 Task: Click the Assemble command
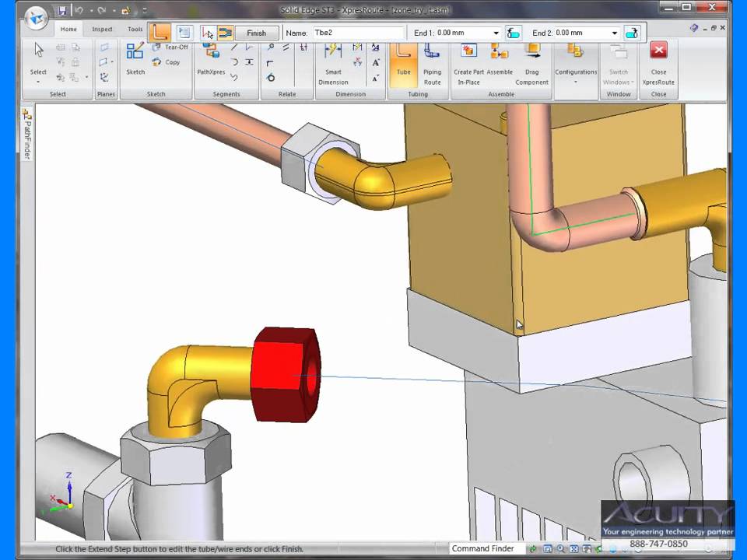click(500, 60)
